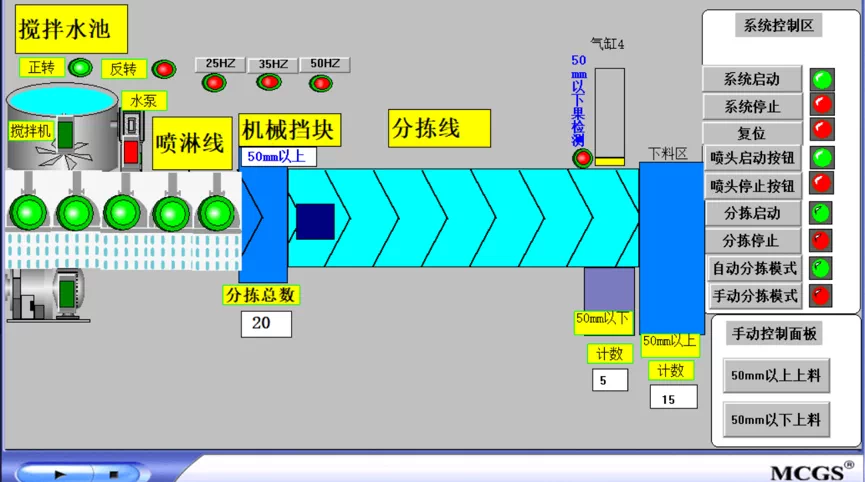Click the red lamp beside 复位
Image resolution: width=865 pixels, height=482 pixels.
[x=822, y=129]
